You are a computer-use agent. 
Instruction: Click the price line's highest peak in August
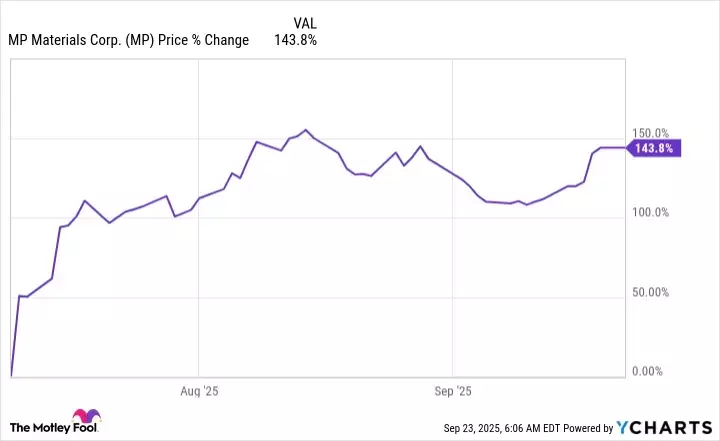(x=305, y=130)
